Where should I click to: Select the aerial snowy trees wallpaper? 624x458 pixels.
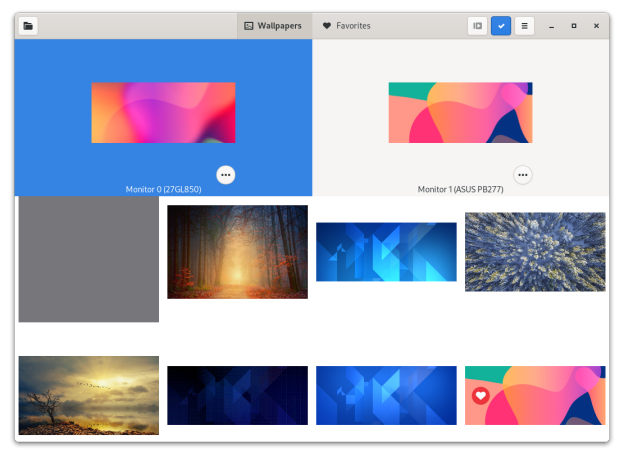pos(535,252)
